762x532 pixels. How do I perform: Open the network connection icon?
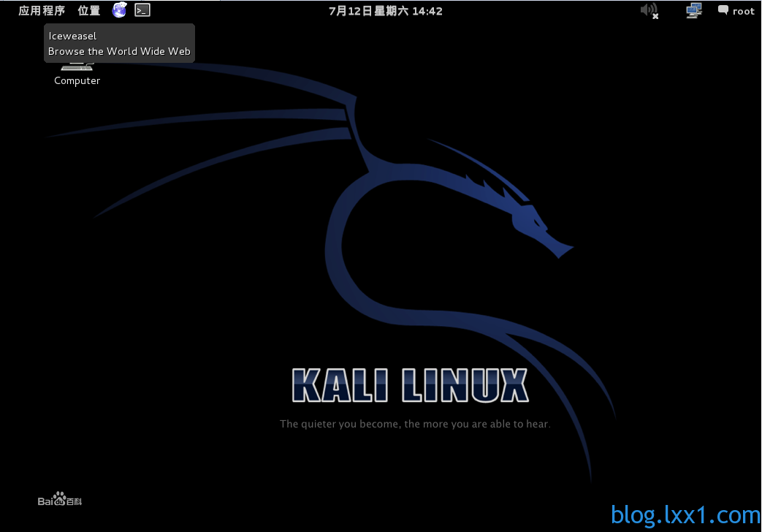(x=694, y=11)
